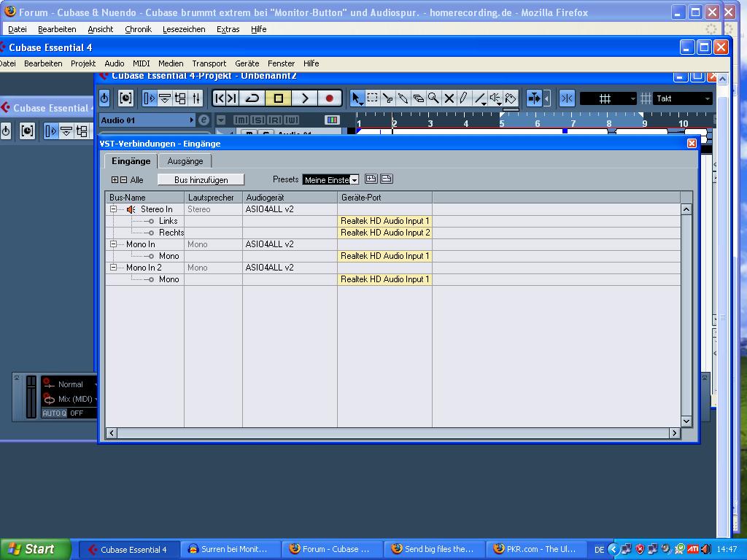Switch to the Ausgänge tab
The height and width of the screenshot is (560, 747).
(x=185, y=161)
